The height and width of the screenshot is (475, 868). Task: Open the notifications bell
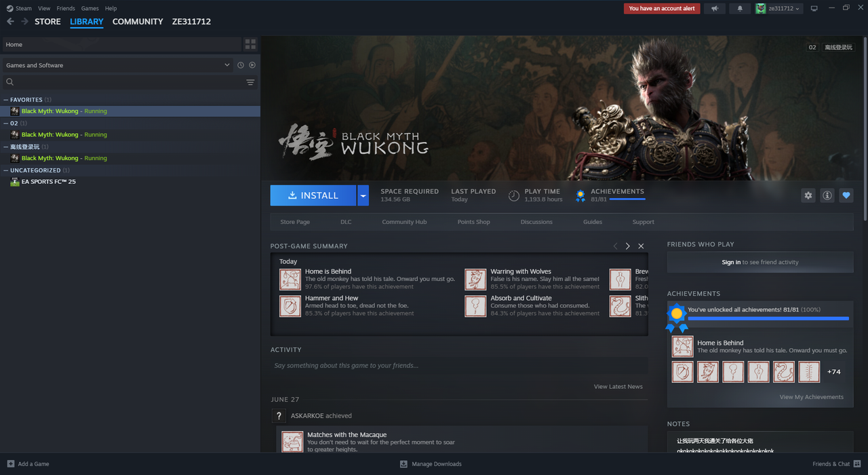pyautogui.click(x=740, y=8)
